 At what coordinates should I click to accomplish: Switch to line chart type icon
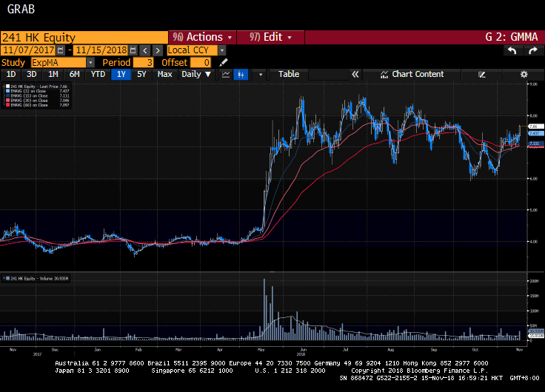pos(226,74)
